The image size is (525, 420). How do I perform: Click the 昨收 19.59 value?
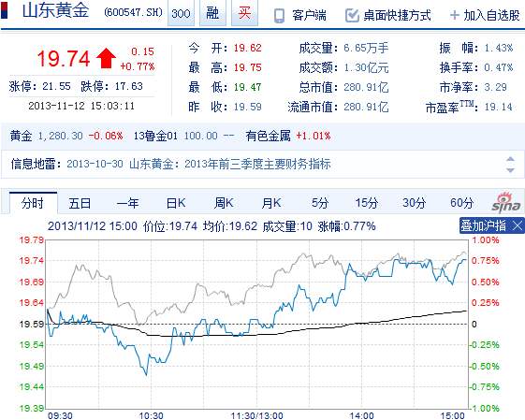coord(247,107)
